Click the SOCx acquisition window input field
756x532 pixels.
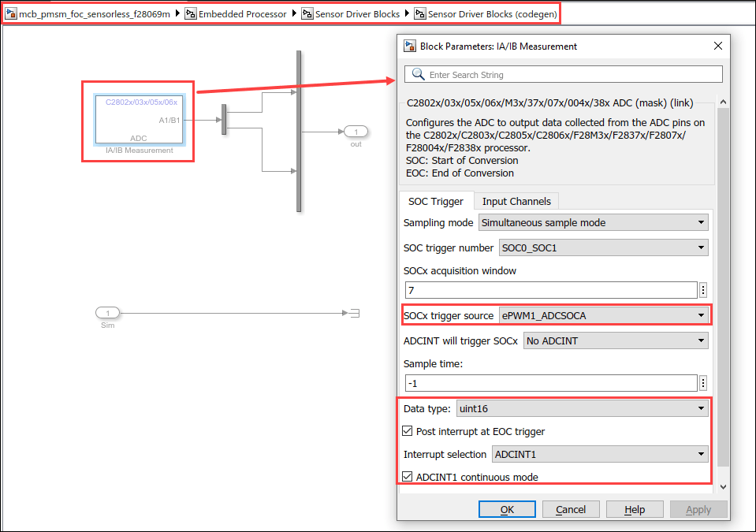tap(551, 290)
